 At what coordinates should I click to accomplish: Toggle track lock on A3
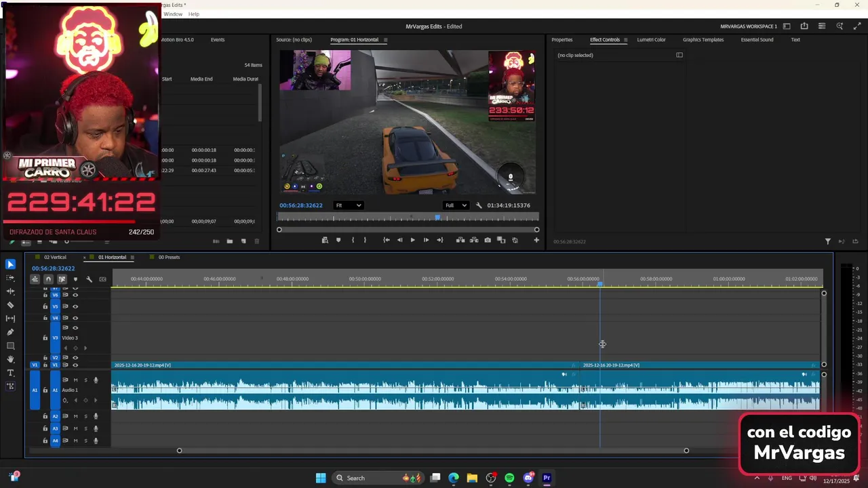click(45, 428)
